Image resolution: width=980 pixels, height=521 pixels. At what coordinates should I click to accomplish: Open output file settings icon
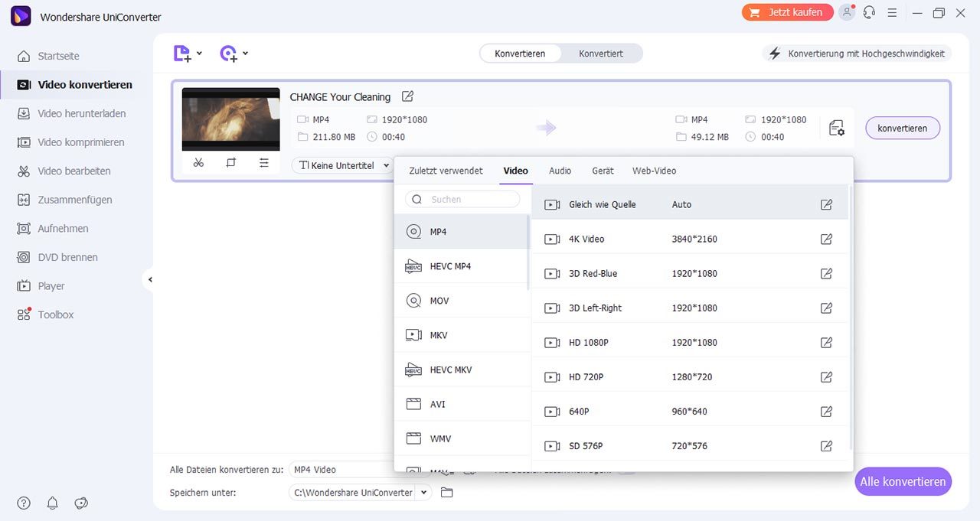837,128
